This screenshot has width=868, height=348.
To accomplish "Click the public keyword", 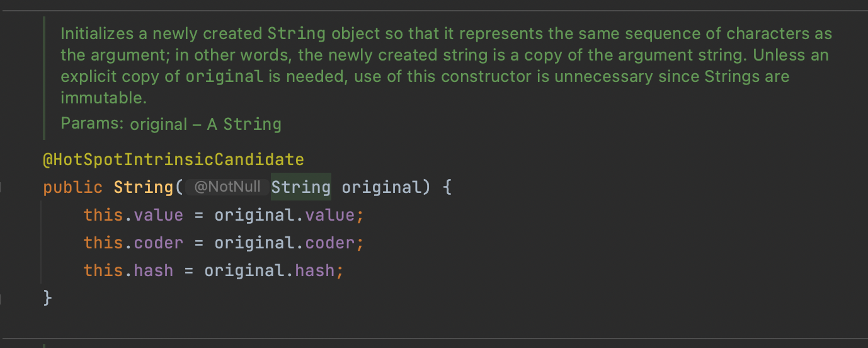I will pos(72,187).
